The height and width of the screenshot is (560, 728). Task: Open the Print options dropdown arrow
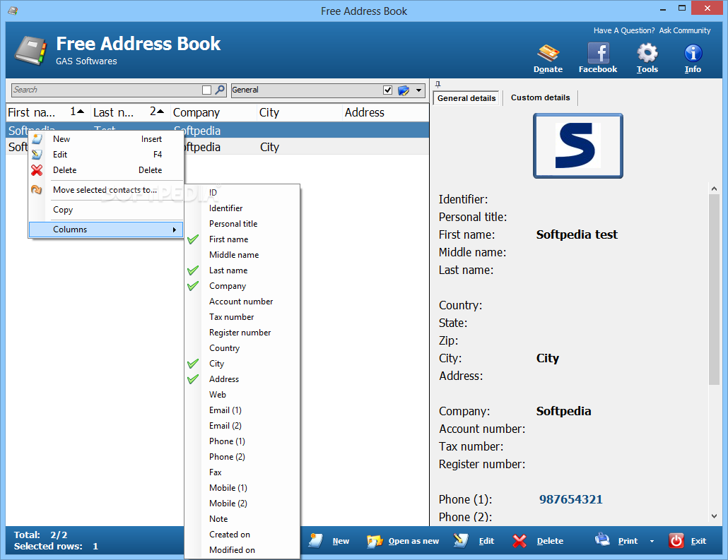point(652,542)
